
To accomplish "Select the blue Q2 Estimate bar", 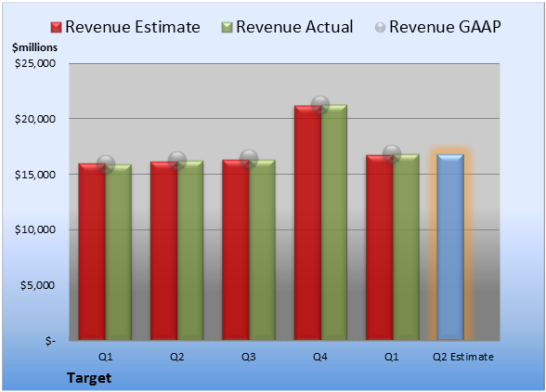I will click(x=450, y=247).
